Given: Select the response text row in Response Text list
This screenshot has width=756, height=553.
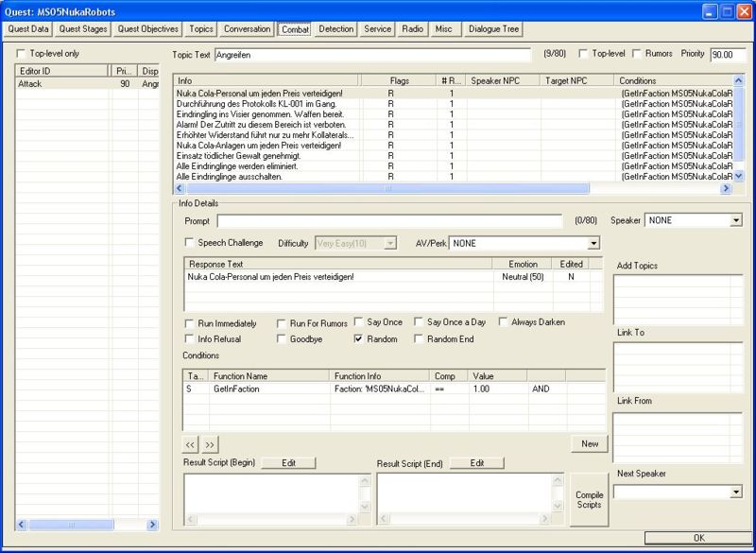Looking at the screenshot, I should pos(393,277).
